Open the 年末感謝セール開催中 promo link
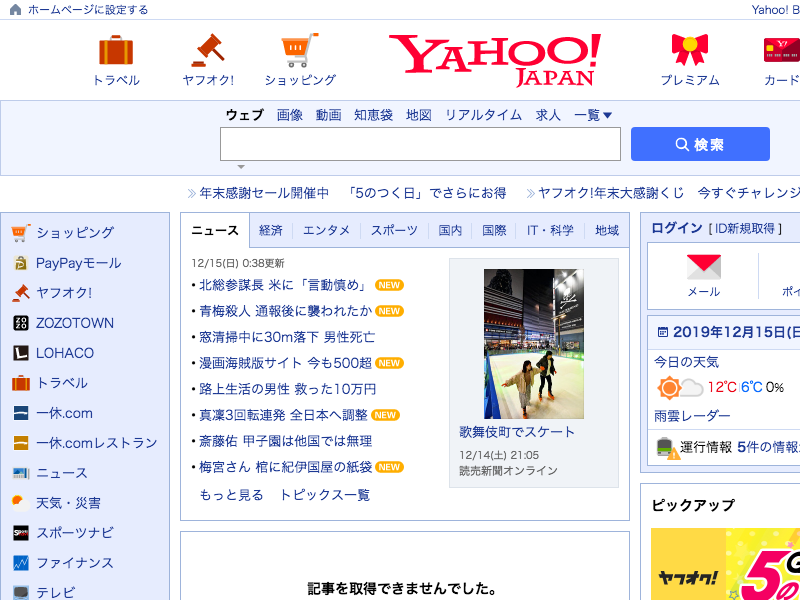This screenshot has height=600, width=800. click(x=264, y=193)
